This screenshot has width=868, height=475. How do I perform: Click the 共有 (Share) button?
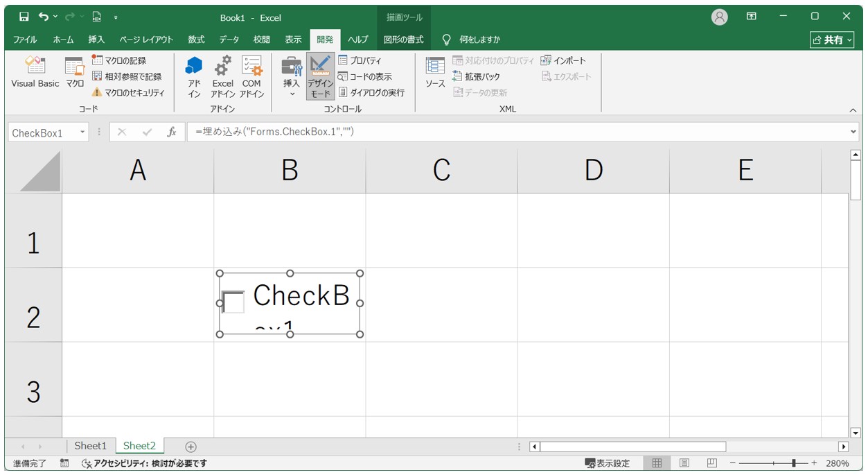point(832,40)
